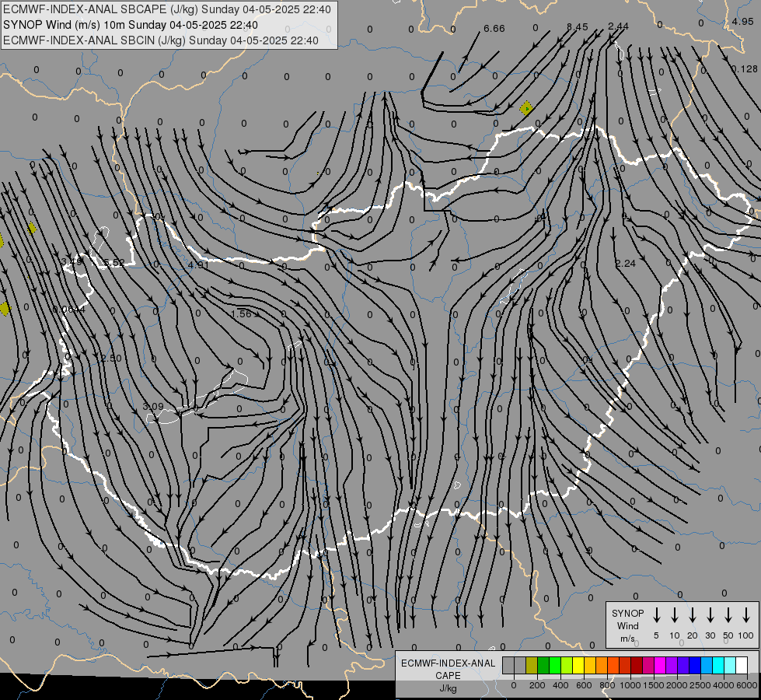Image resolution: width=761 pixels, height=700 pixels.
Task: Click the 100 m/s wind arrow in legend
Action: click(x=746, y=615)
